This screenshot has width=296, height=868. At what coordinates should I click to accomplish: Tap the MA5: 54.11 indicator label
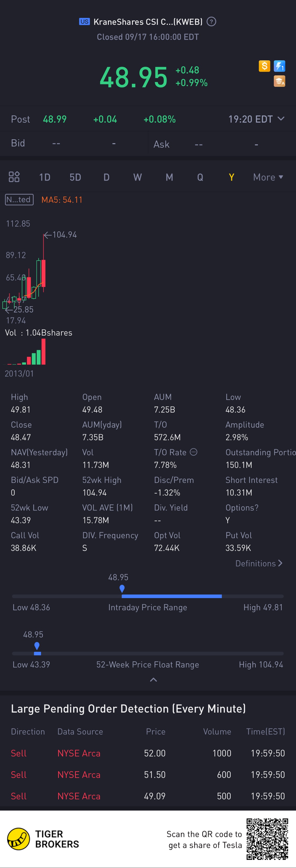(62, 200)
